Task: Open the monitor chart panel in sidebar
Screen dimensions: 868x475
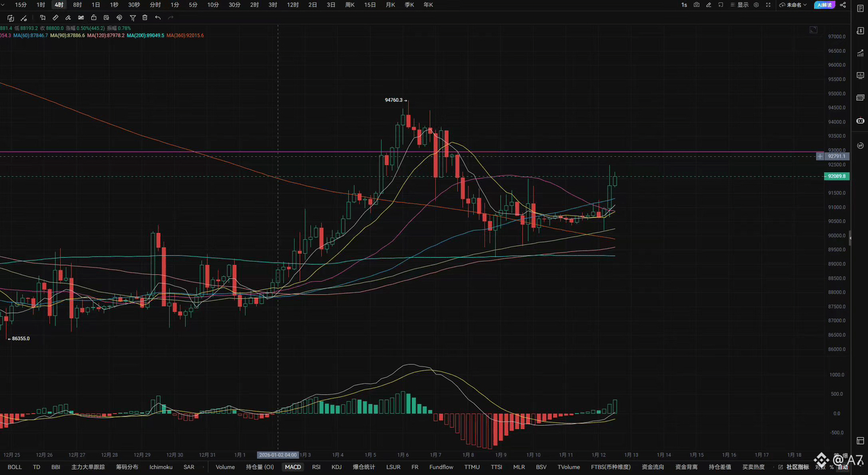Action: 860,76
